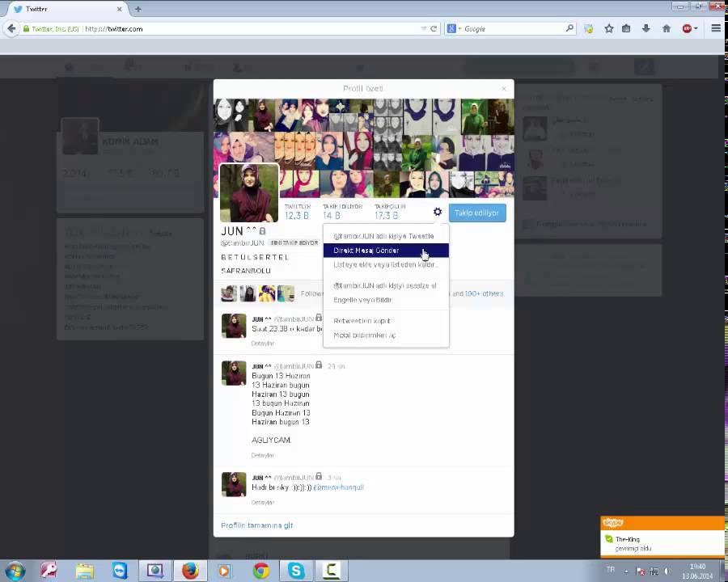Open Skype from the taskbar
This screenshot has height=582, width=728.
coord(296,571)
